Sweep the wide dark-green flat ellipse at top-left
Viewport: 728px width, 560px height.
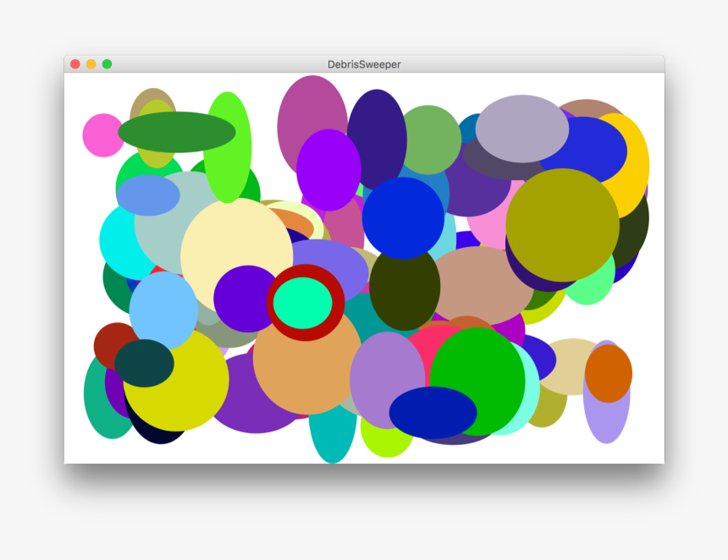point(178,131)
